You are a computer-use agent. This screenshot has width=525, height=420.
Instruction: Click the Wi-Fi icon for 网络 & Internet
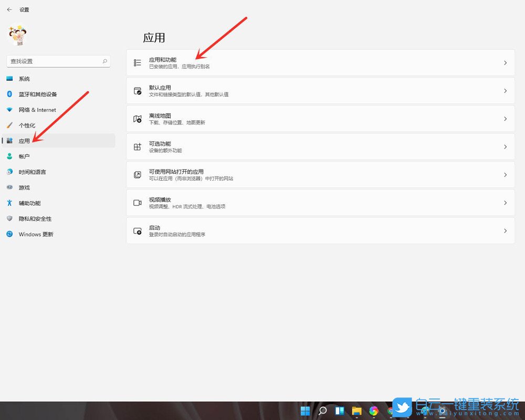point(9,110)
